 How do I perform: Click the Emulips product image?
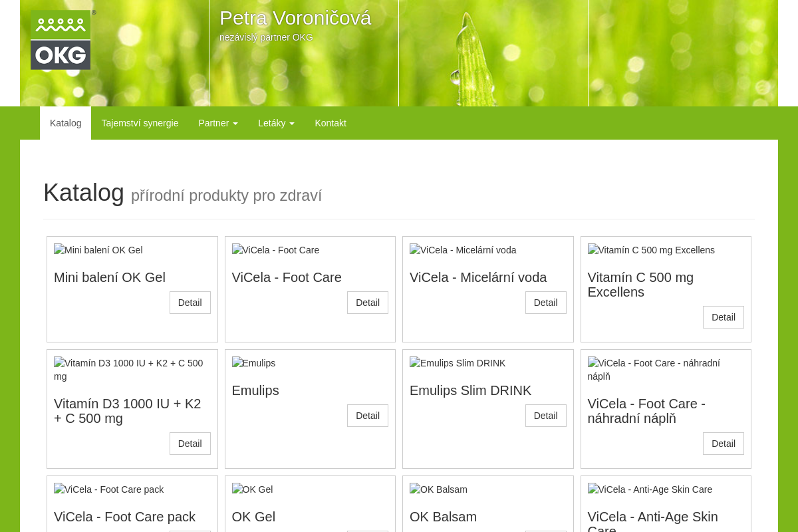tap(253, 363)
